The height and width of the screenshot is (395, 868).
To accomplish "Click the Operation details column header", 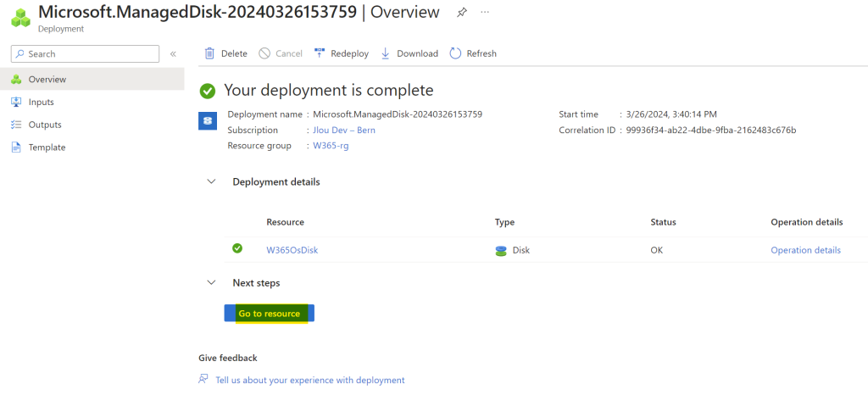I will pos(807,222).
